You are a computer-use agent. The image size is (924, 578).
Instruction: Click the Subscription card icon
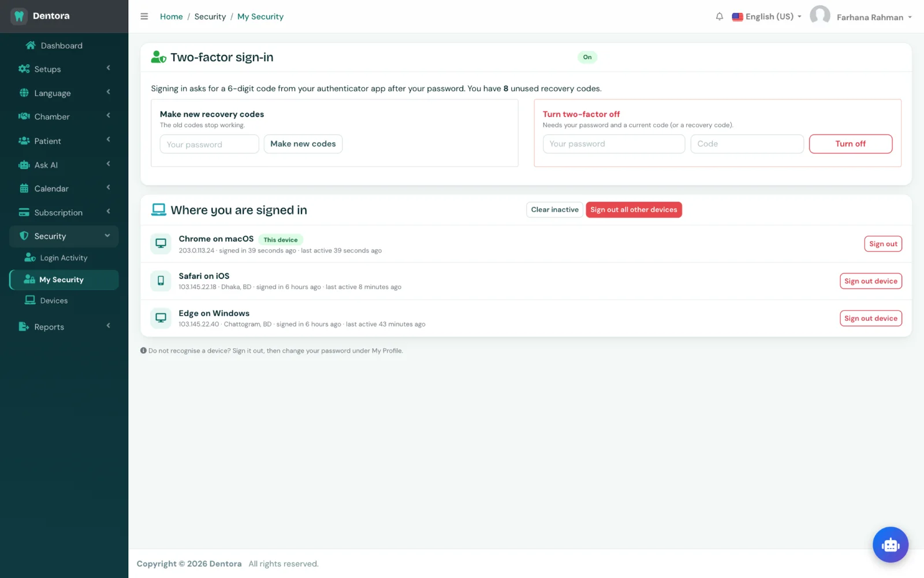coord(24,212)
